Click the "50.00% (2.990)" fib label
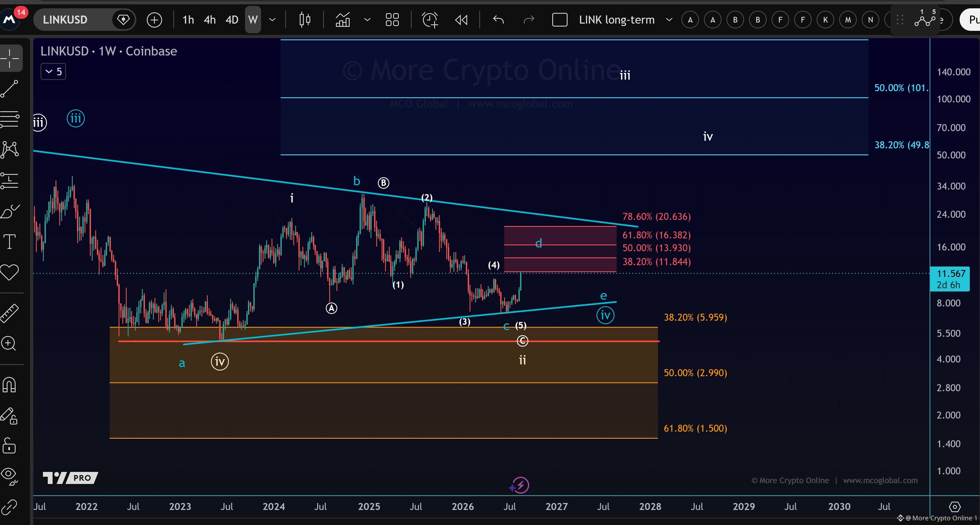Viewport: 980px width, 525px height. pyautogui.click(x=696, y=373)
